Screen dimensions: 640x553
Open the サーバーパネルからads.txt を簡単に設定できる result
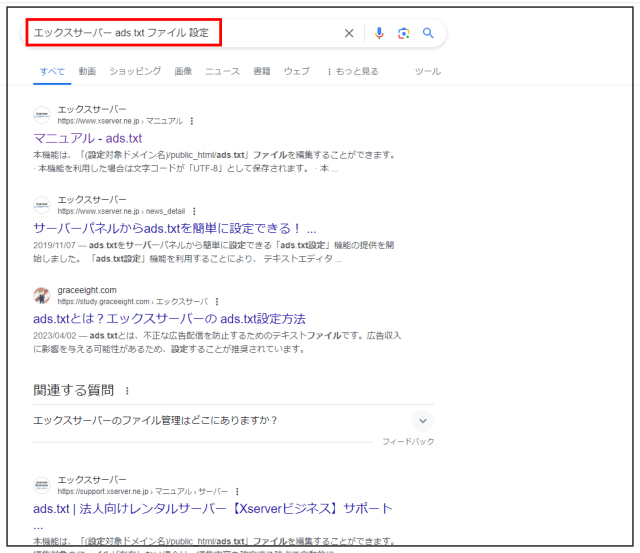click(x=175, y=229)
